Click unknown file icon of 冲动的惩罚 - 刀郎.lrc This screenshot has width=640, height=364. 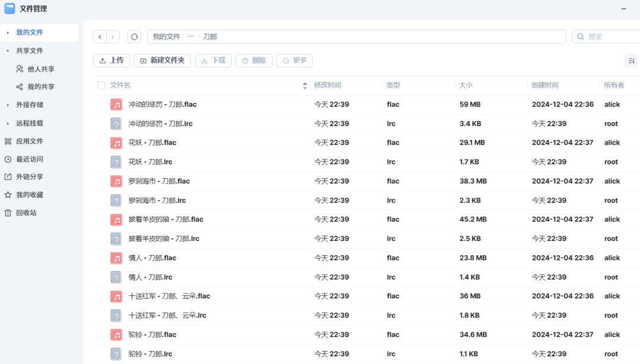pyautogui.click(x=116, y=124)
